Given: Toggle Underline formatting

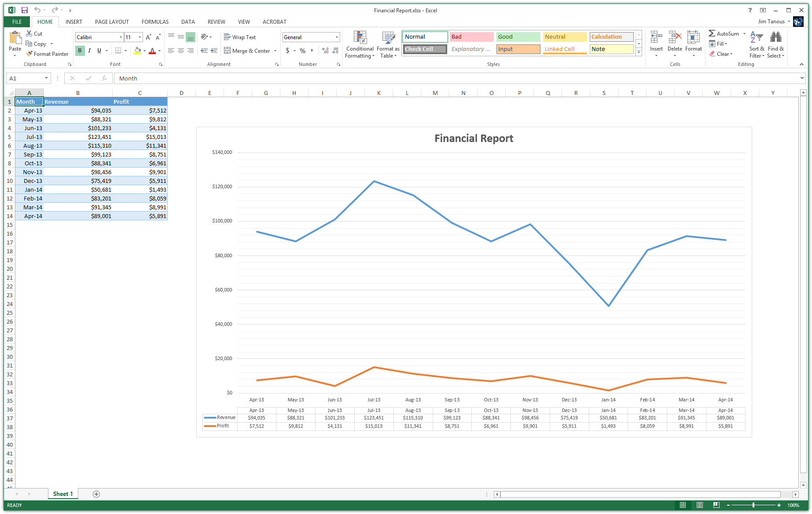Looking at the screenshot, I should click(99, 51).
